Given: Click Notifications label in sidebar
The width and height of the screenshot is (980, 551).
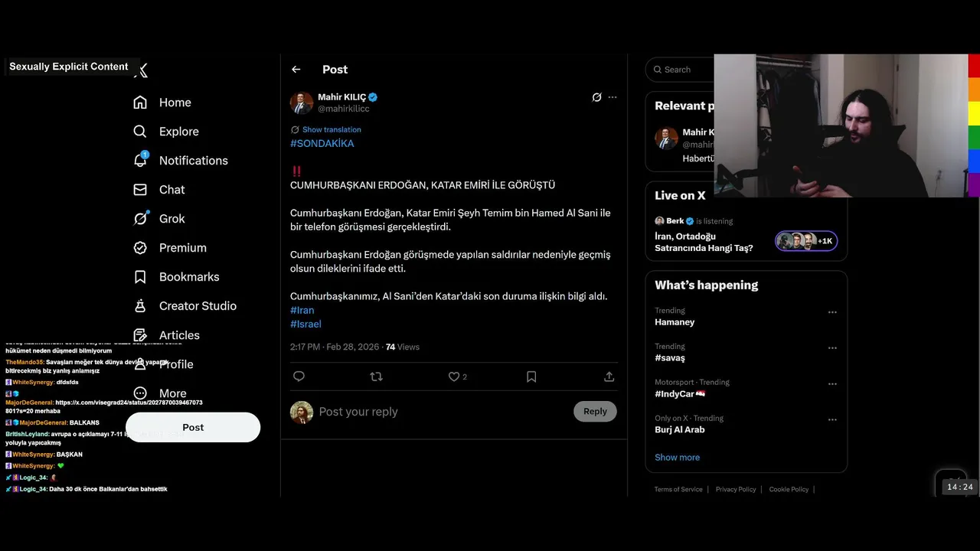Looking at the screenshot, I should pos(194,161).
